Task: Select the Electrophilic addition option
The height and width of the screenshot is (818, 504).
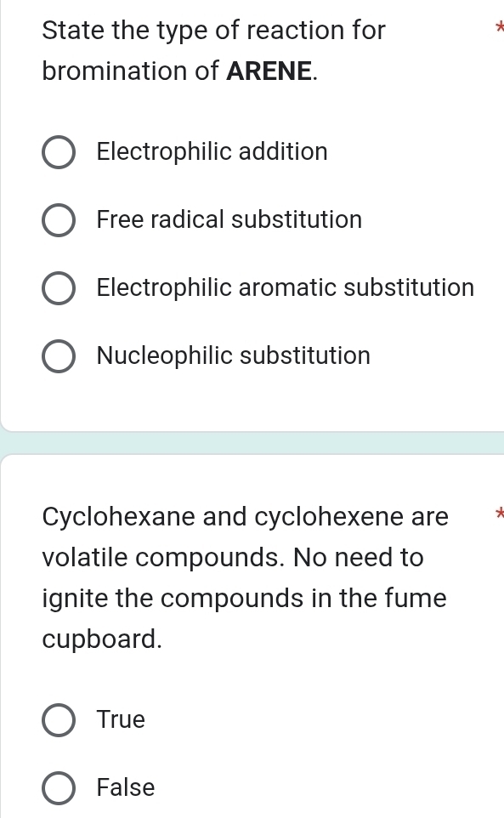Action: (58, 151)
